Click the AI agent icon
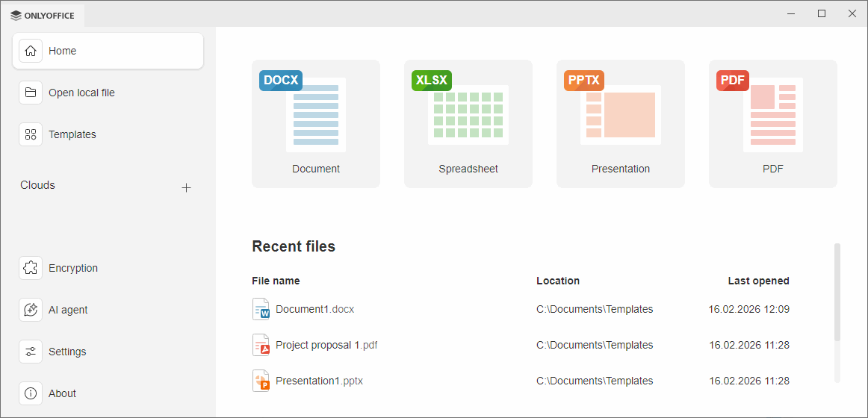The height and width of the screenshot is (418, 868). pyautogui.click(x=31, y=310)
